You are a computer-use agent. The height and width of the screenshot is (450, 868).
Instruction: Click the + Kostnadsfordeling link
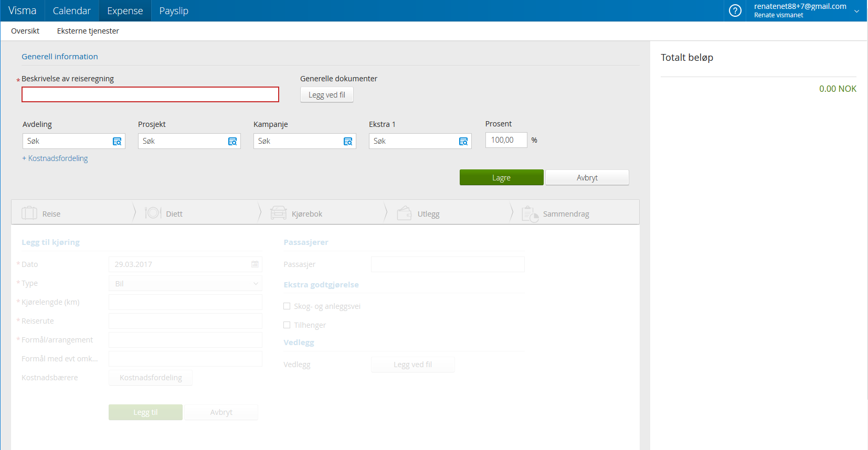click(x=55, y=158)
